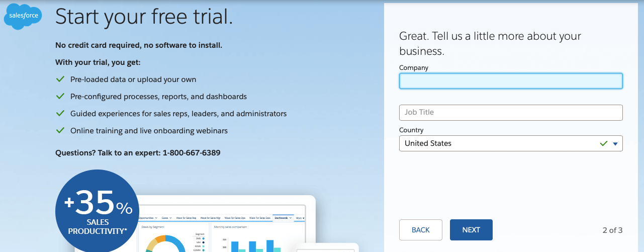Screen dimensions: 644x252
Task: Click the "Monthly sales comparison" chart title
Action: tap(230, 227)
